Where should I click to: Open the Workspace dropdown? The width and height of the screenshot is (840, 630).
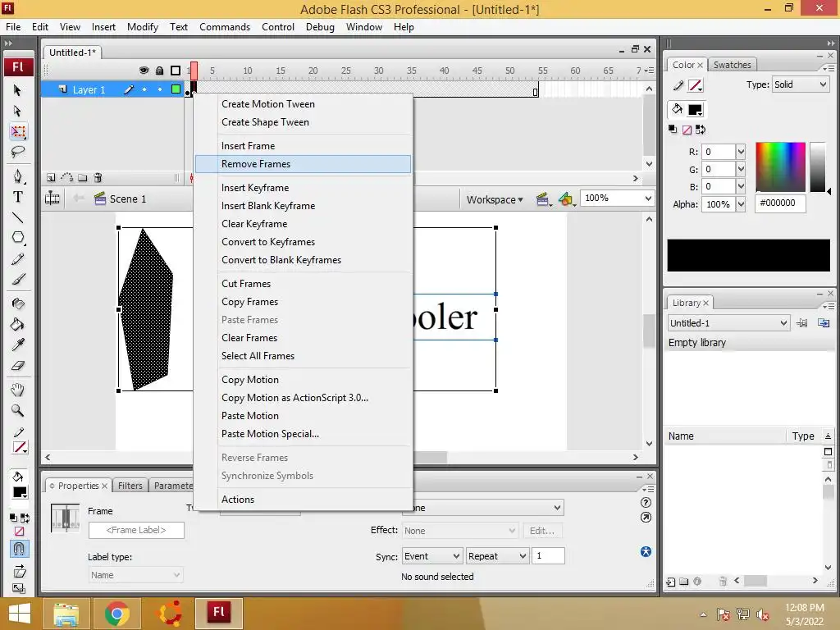495,200
